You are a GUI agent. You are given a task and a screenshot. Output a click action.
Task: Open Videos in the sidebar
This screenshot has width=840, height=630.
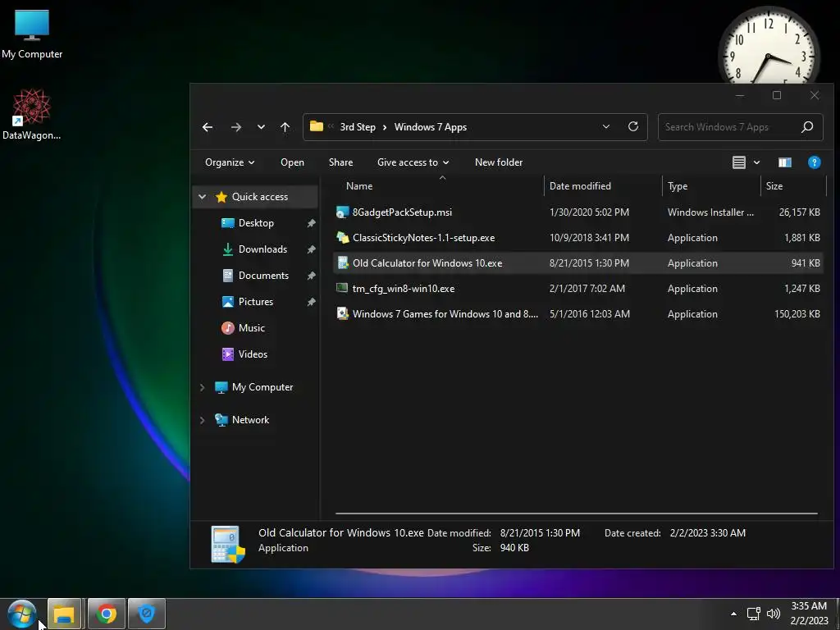tap(253, 354)
